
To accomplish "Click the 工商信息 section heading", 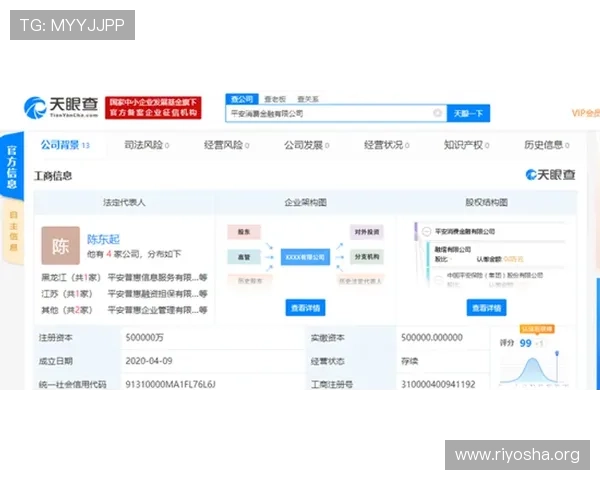I will pos(53,176).
